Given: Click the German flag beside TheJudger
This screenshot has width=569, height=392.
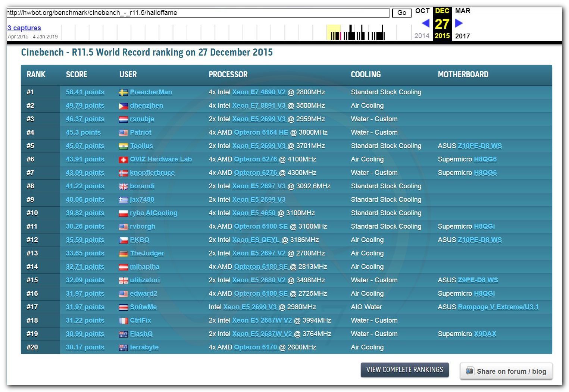Looking at the screenshot, I should (x=123, y=254).
